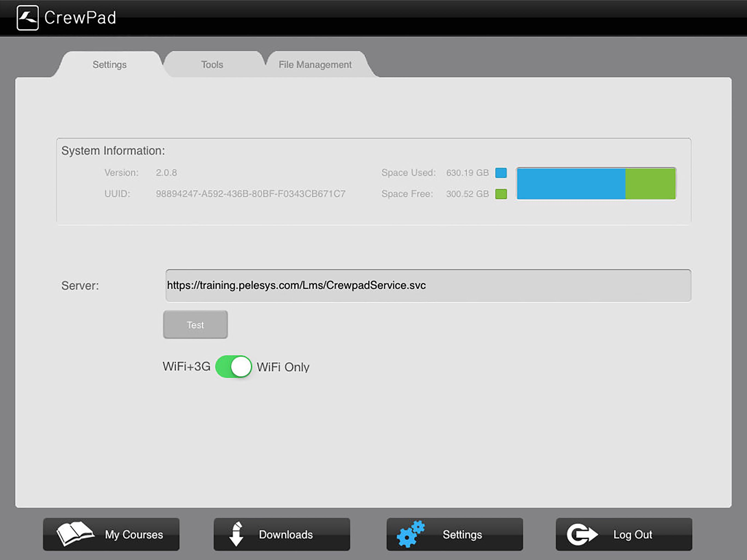This screenshot has width=747, height=560.
Task: Click the System Information heading
Action: tap(113, 151)
